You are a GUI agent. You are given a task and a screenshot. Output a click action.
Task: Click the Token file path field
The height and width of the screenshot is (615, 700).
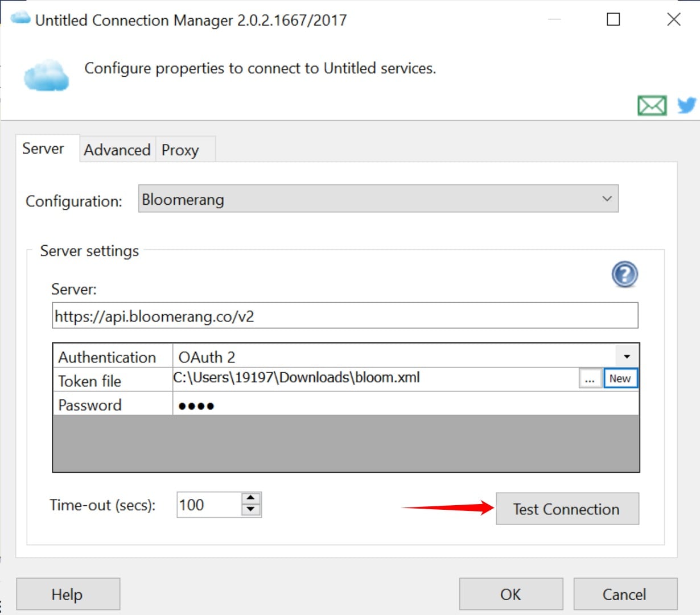(x=376, y=378)
